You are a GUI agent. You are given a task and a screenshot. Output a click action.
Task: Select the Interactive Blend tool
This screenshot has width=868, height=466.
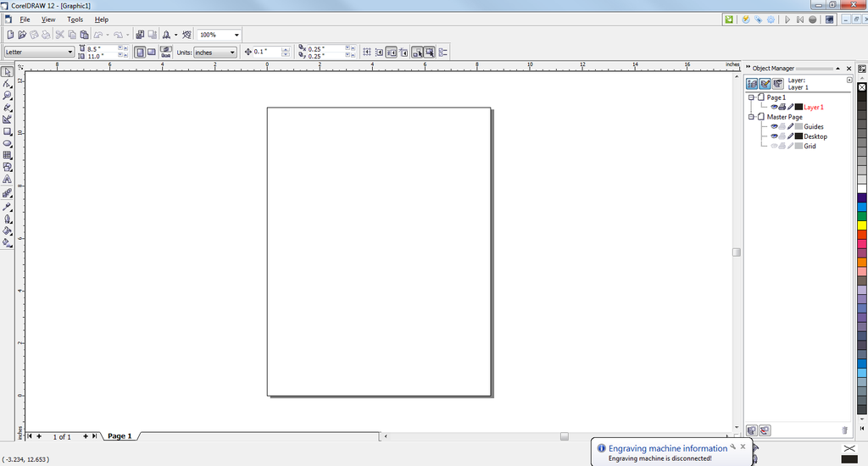7,193
